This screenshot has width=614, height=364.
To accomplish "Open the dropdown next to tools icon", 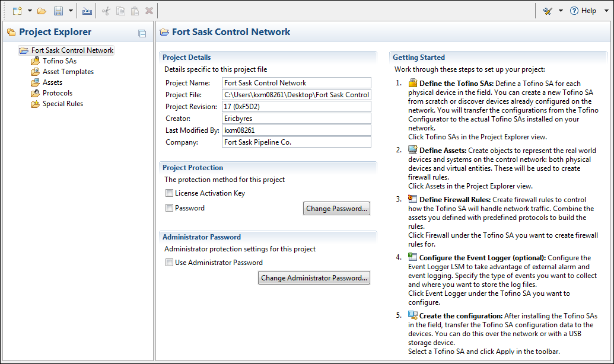I will (x=561, y=11).
